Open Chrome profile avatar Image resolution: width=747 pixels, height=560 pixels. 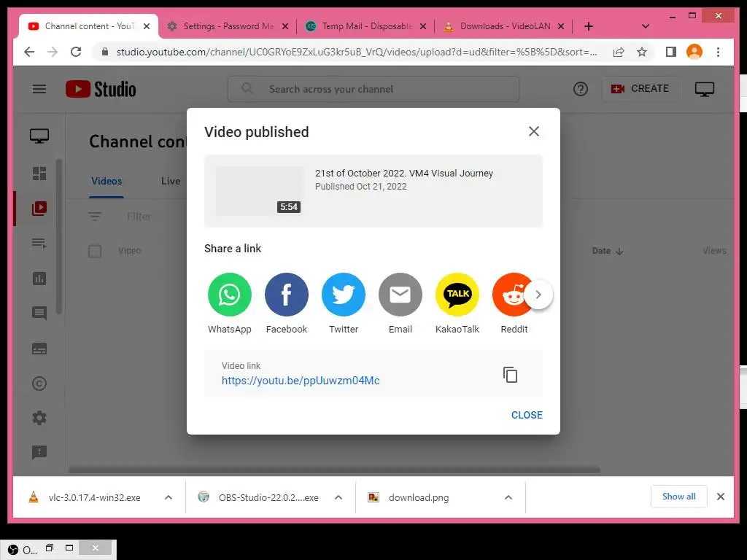tap(694, 52)
